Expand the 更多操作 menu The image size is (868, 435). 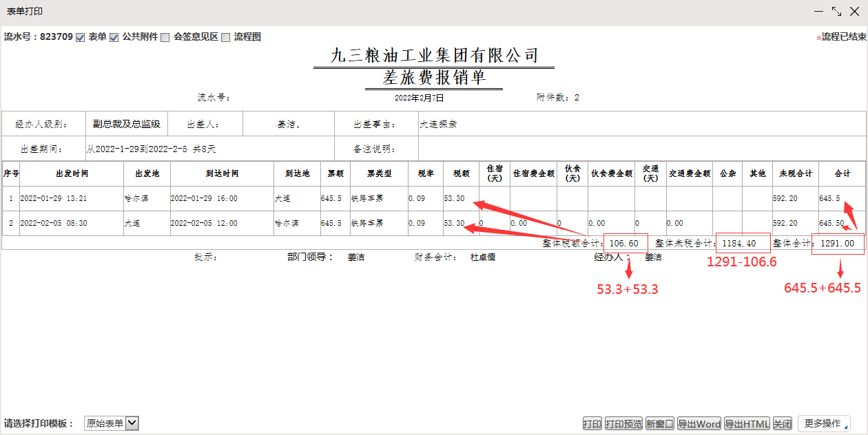(823, 423)
